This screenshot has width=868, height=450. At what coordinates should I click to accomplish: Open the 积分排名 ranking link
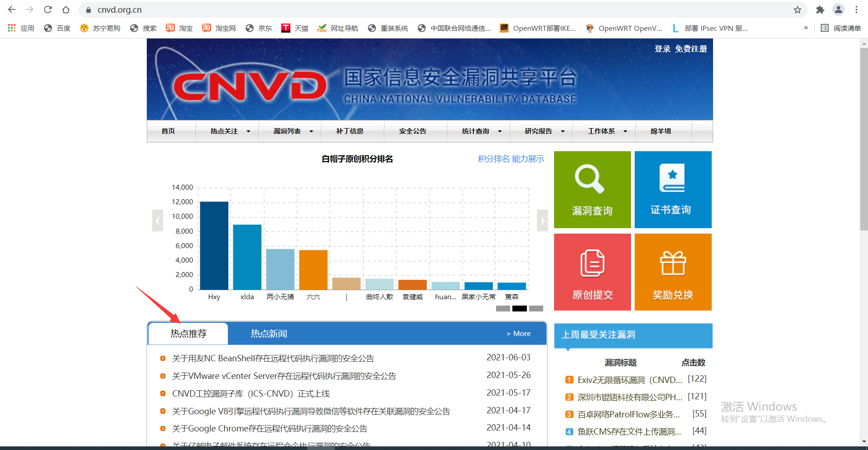coord(492,159)
